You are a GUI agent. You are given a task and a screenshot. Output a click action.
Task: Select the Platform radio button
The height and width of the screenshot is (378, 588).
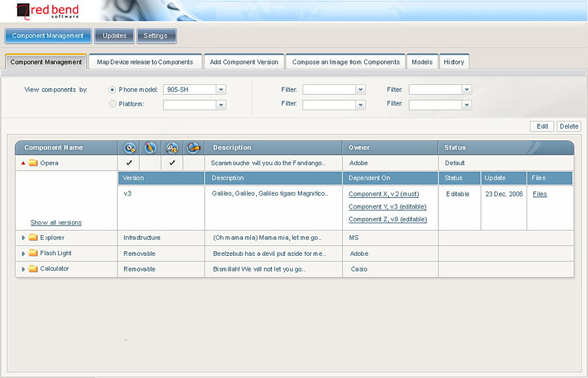coord(112,104)
